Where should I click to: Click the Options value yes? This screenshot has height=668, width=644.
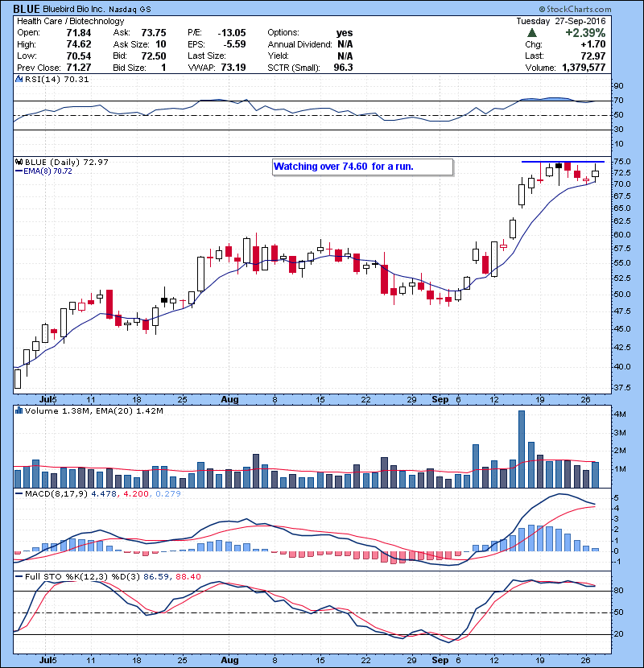[345, 33]
